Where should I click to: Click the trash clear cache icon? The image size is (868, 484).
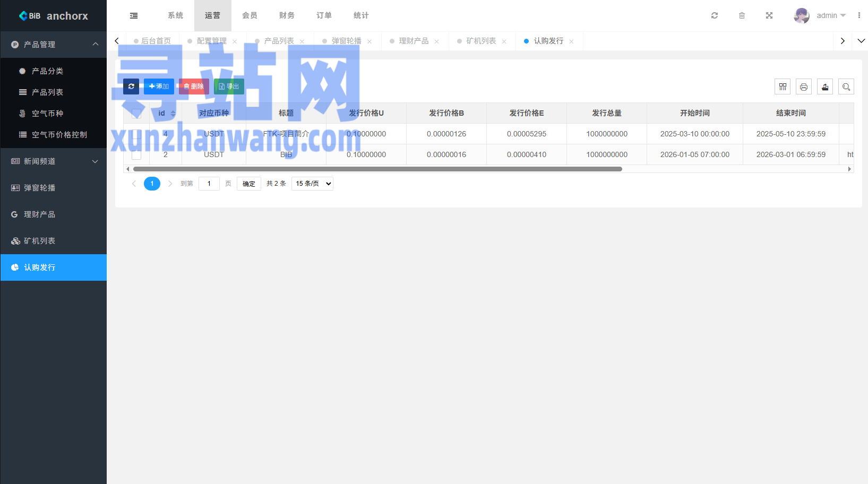point(742,16)
